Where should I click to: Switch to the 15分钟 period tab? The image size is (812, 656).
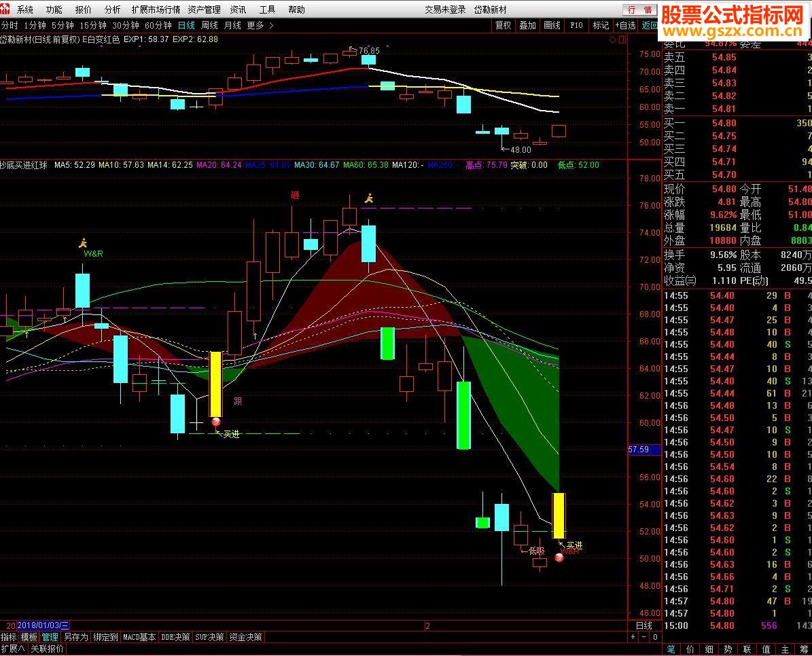92,25
